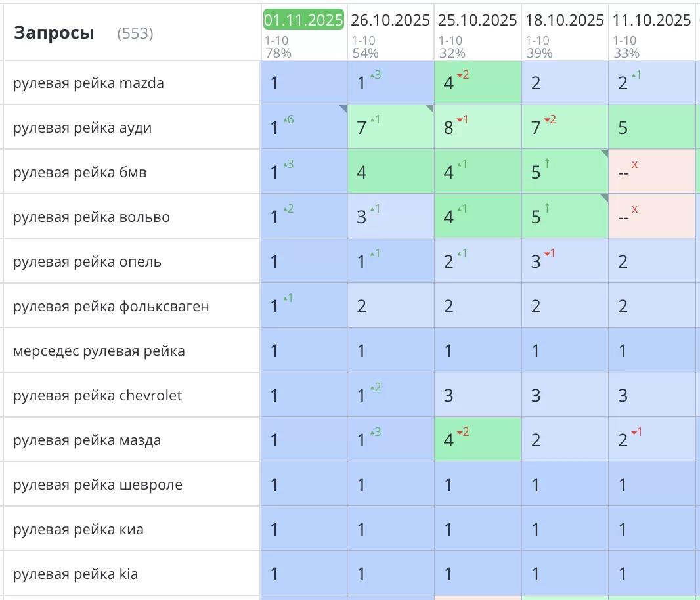700x600 pixels.
Task: Open the 25.10.2025 date column
Action: [477, 20]
